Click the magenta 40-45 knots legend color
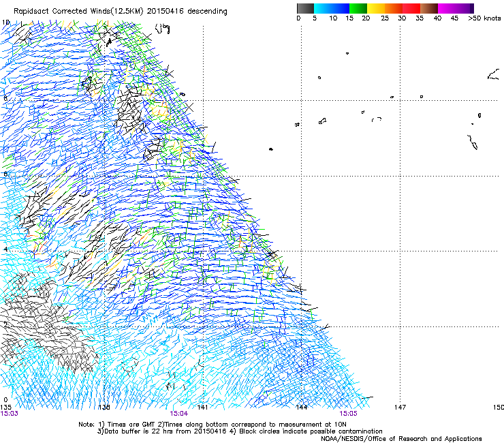Screen dimensions: 504x443 pos(447,8)
